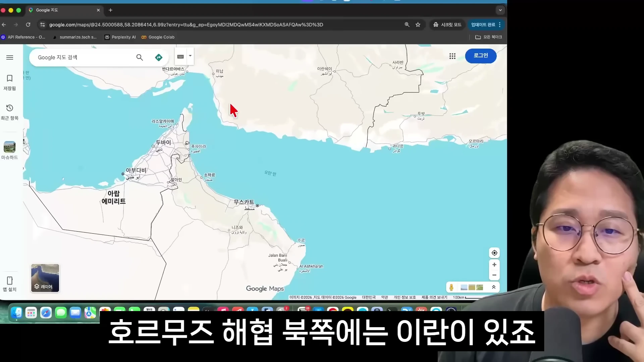The height and width of the screenshot is (362, 644).
Task: Click the 알아인 city label
Action: click(x=176, y=180)
